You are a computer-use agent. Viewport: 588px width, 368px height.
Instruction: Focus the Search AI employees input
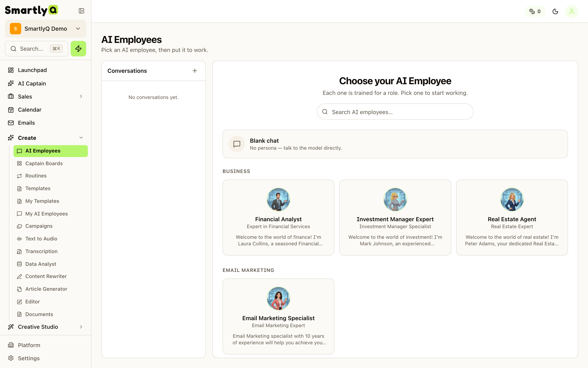(x=395, y=112)
